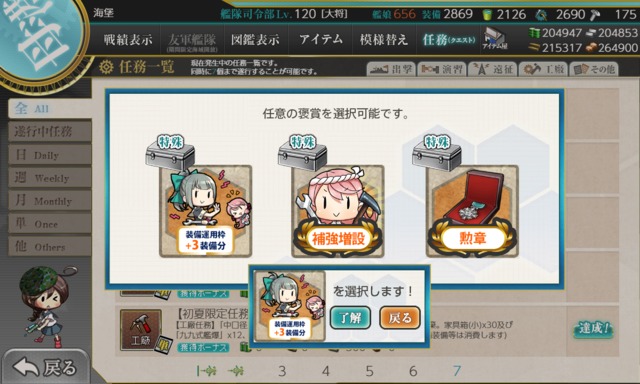Click the 工廠 hammer quest icon
Image resolution: width=640 pixels, height=384 pixels.
[140, 330]
